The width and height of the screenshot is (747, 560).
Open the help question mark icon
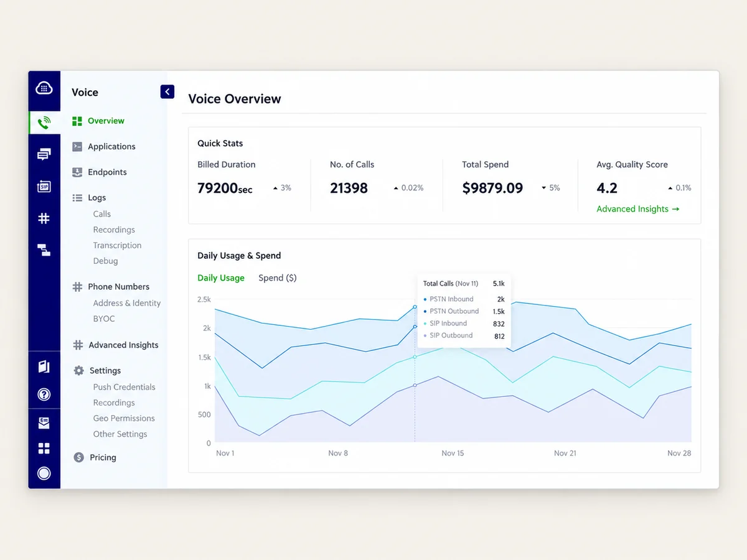click(x=44, y=394)
